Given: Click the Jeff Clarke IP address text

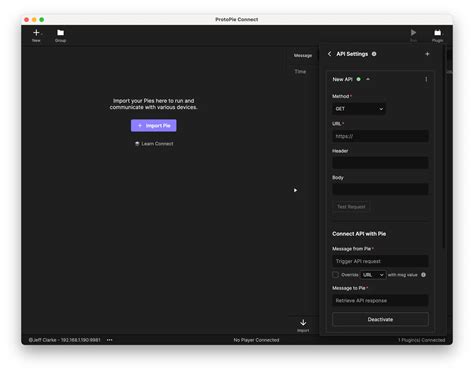Looking at the screenshot, I should (64, 340).
